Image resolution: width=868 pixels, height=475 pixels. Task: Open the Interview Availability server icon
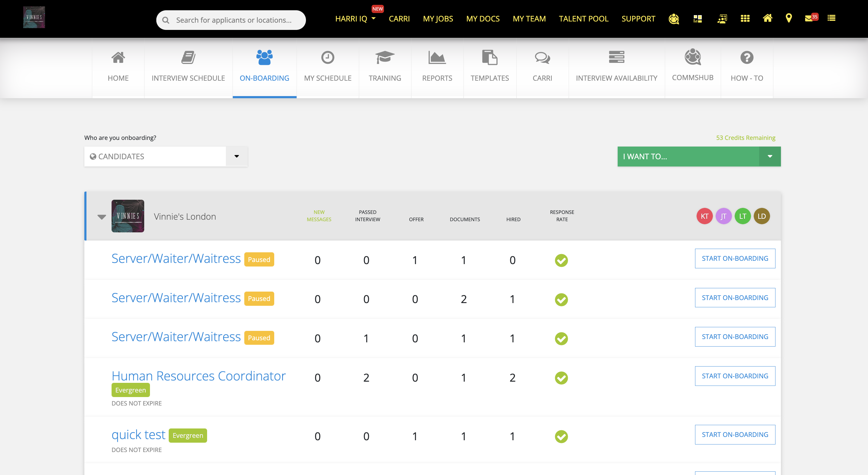[x=616, y=57]
